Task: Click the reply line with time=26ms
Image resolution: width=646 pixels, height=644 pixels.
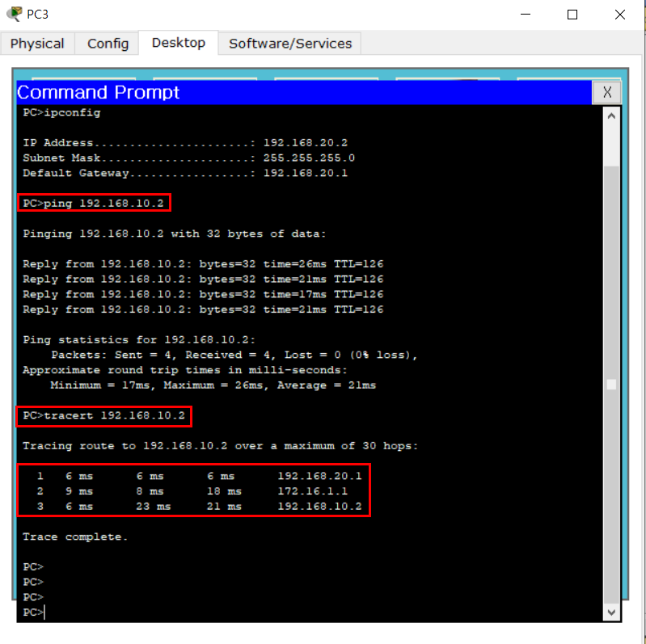Action: (203, 264)
